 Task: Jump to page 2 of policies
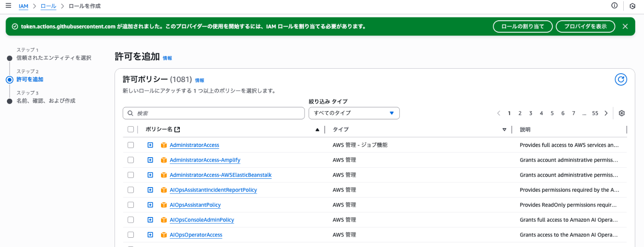[520, 113]
